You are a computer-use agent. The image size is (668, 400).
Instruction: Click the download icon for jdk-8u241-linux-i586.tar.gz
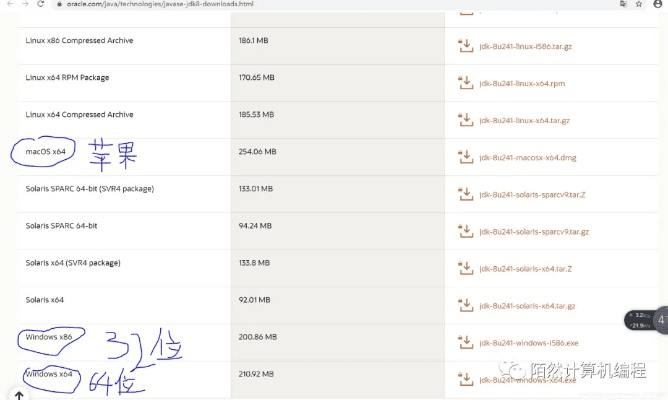click(x=464, y=46)
